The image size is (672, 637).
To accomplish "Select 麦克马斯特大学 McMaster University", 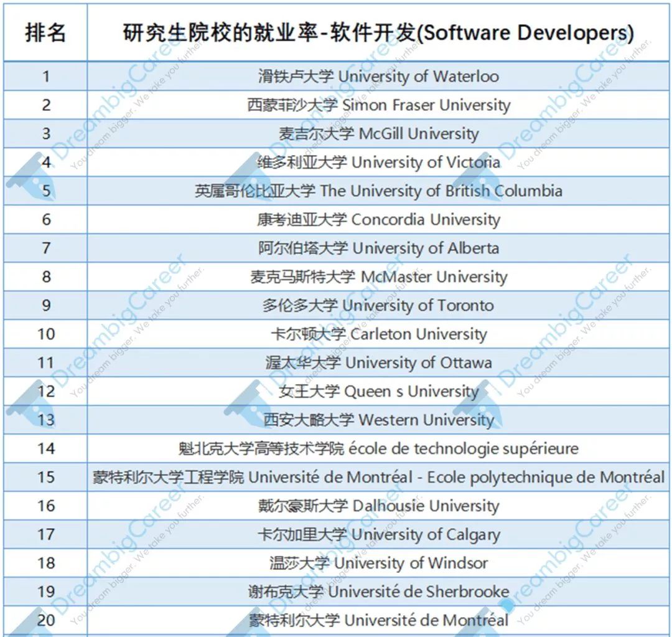I will [378, 276].
